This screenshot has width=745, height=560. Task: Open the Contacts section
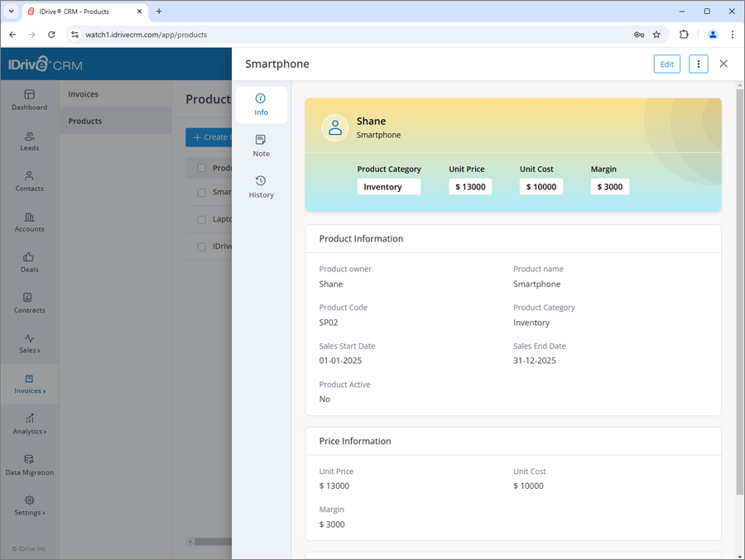point(29,182)
